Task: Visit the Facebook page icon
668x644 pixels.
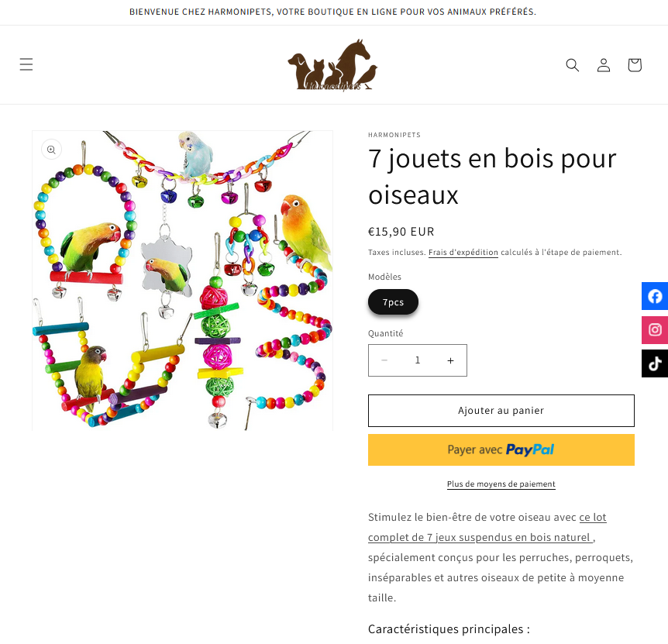Action: pyautogui.click(x=655, y=296)
